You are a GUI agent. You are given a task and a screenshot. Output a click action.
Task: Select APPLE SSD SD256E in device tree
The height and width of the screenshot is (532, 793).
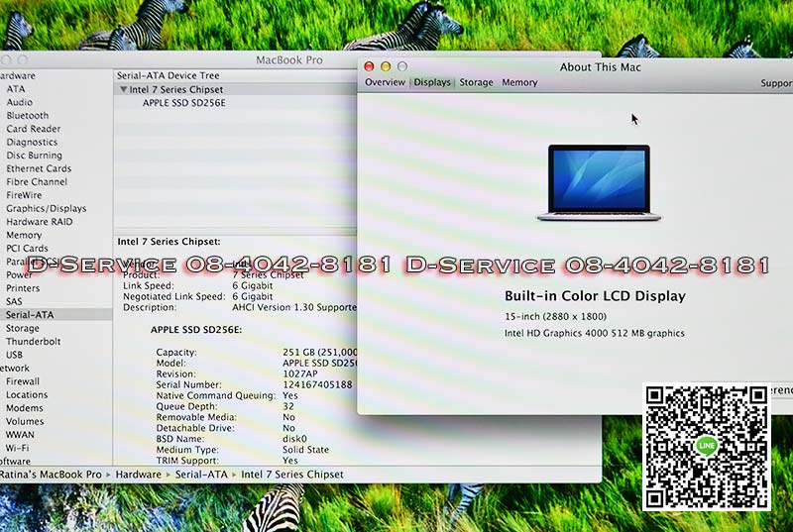click(184, 103)
